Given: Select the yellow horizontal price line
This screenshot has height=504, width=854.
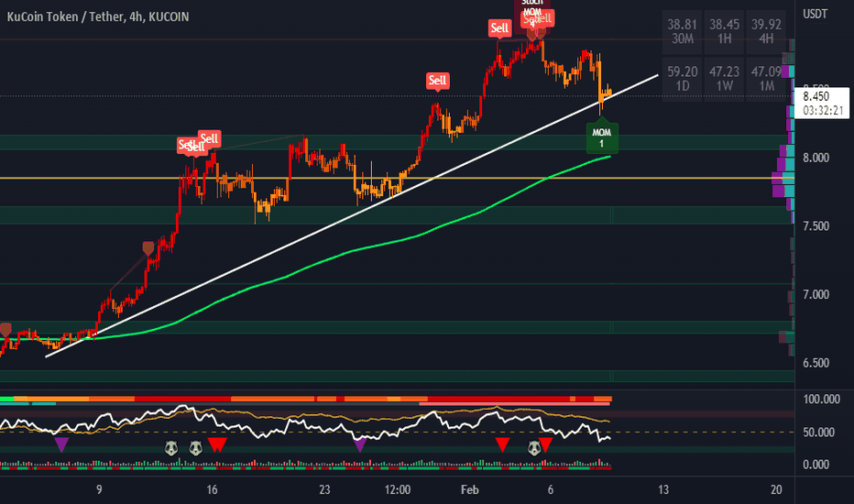Looking at the screenshot, I should point(397,178).
